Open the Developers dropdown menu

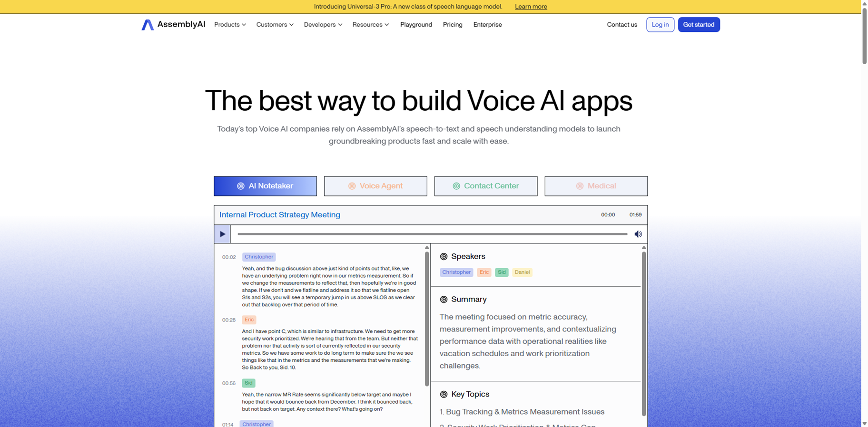pos(323,25)
